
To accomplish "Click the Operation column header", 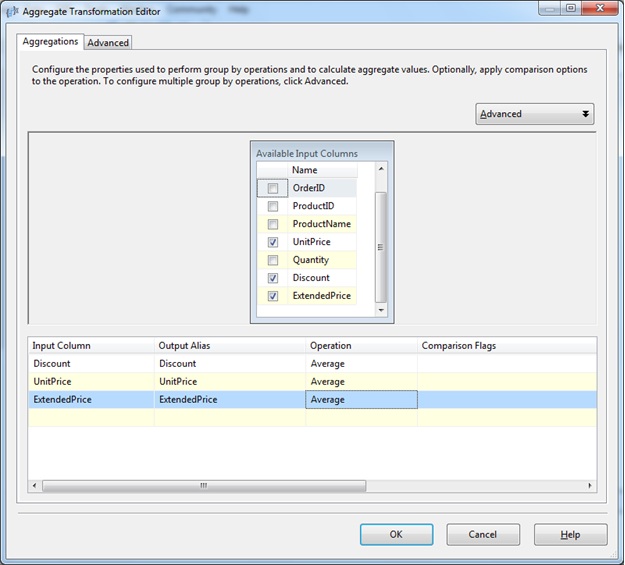I will coord(362,346).
